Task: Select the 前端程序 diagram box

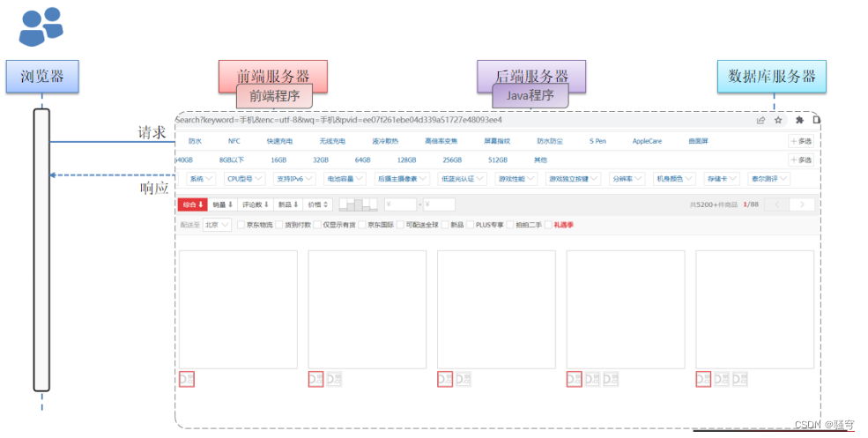Action: [x=274, y=96]
